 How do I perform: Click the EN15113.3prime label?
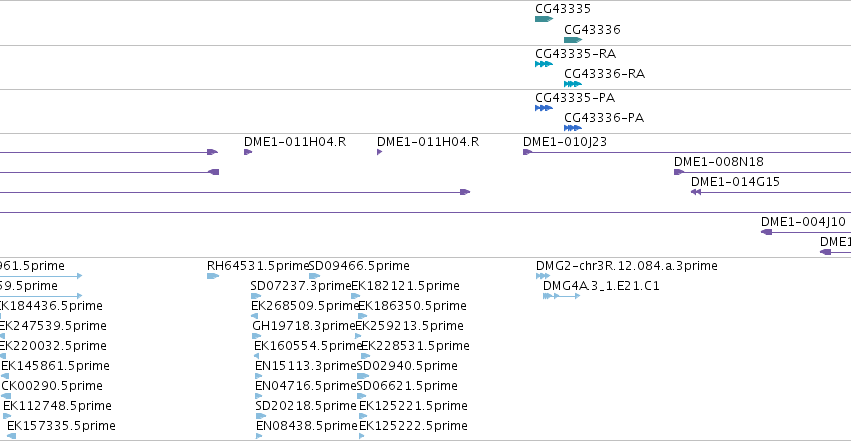pyautogui.click(x=306, y=366)
